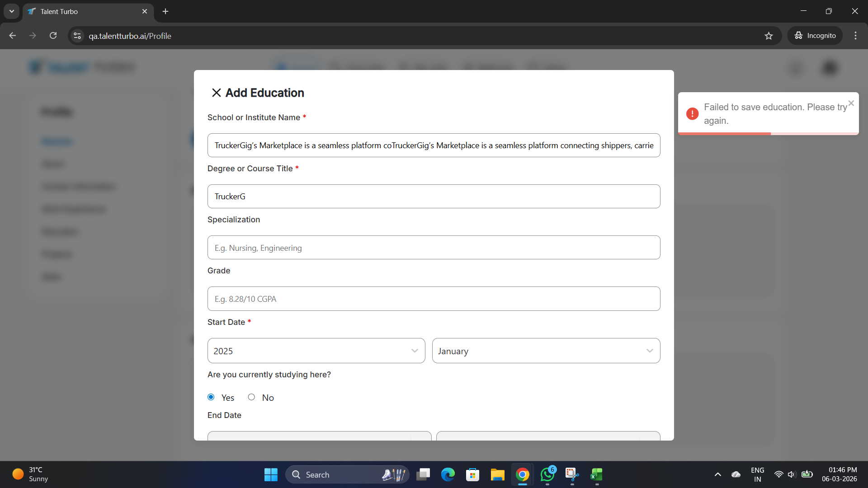The image size is (868, 488).
Task: Click the Degree or Course Title field
Action: click(434, 197)
